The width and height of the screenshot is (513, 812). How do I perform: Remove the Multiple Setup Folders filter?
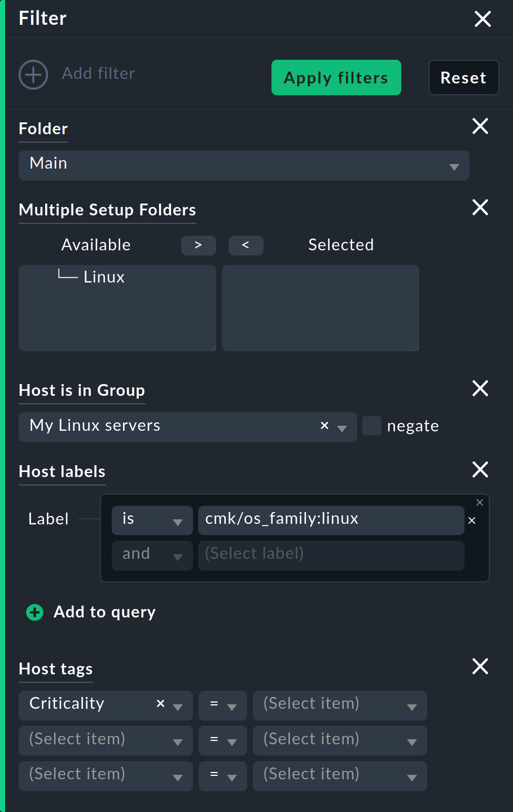coord(480,208)
